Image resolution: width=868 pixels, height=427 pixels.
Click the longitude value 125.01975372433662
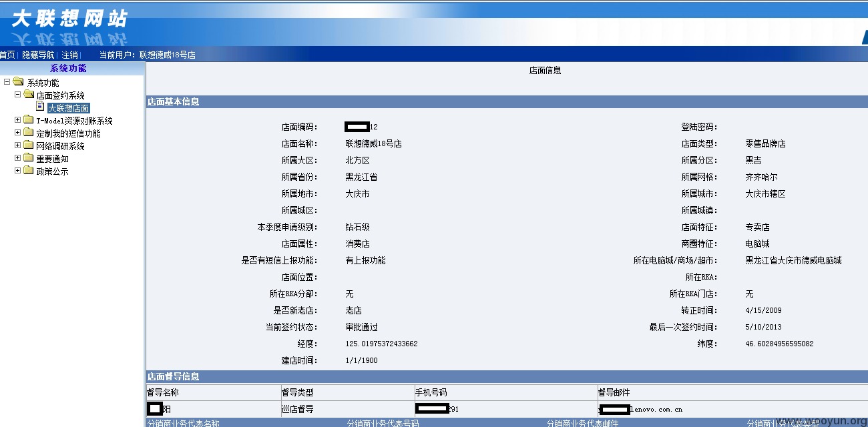tap(381, 344)
